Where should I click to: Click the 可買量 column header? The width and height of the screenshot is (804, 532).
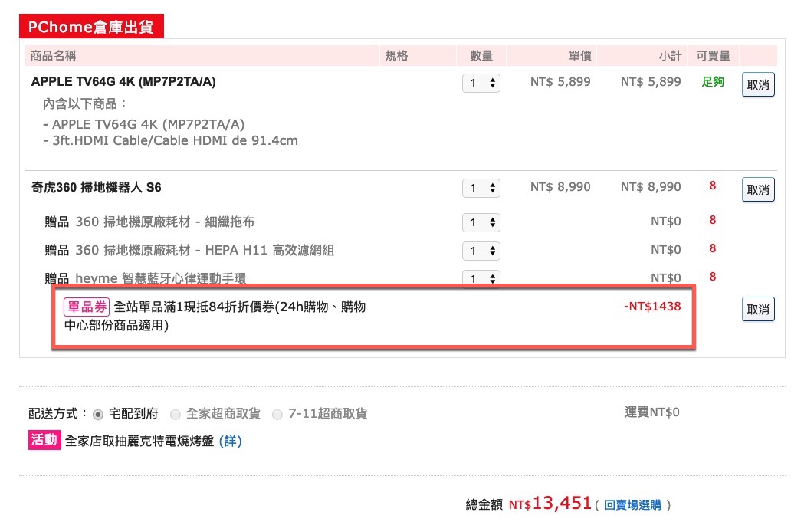[x=714, y=56]
